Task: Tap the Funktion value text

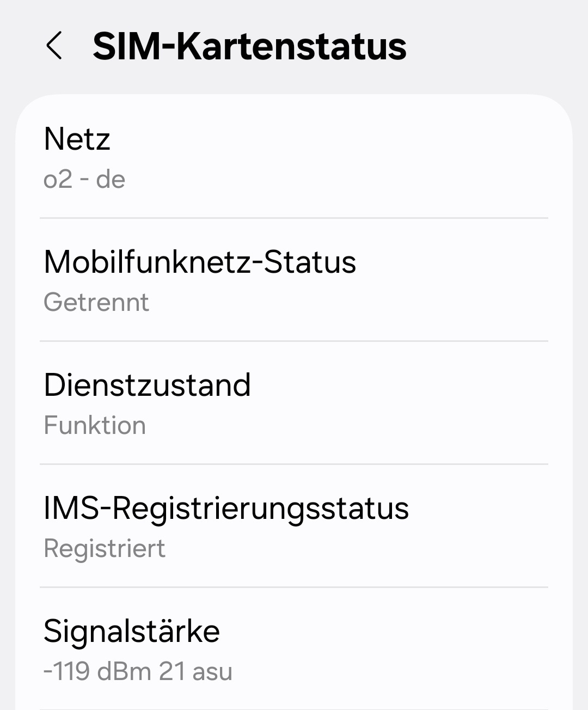Action: pos(95,425)
